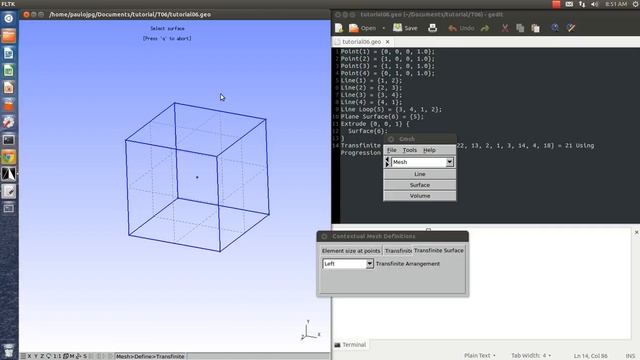
Task: Click the Extrude {0, 0, 1} code line
Action: click(375, 124)
